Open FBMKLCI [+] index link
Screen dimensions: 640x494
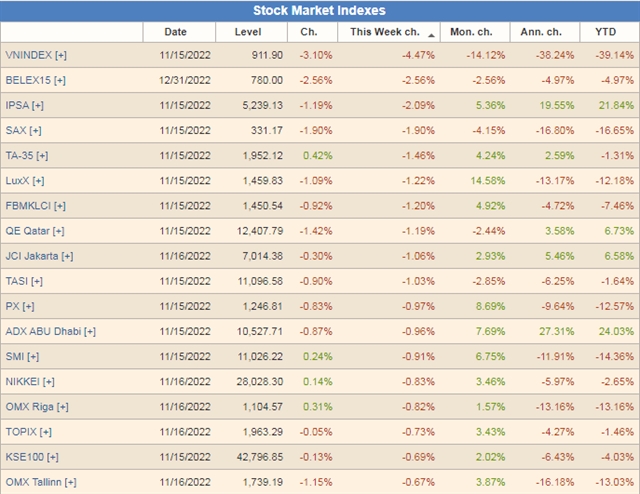pos(35,205)
